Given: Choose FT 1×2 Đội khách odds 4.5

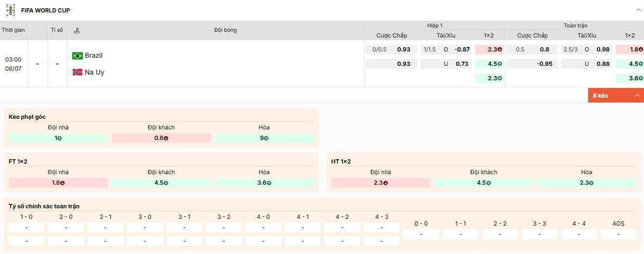Looking at the screenshot, I should point(161,183).
